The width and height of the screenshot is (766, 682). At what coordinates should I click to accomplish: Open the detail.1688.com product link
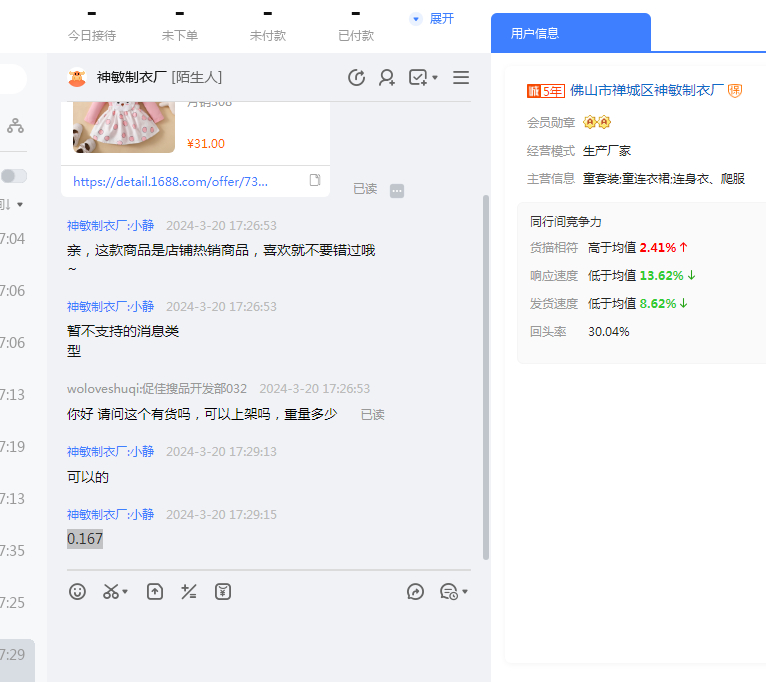(171, 182)
